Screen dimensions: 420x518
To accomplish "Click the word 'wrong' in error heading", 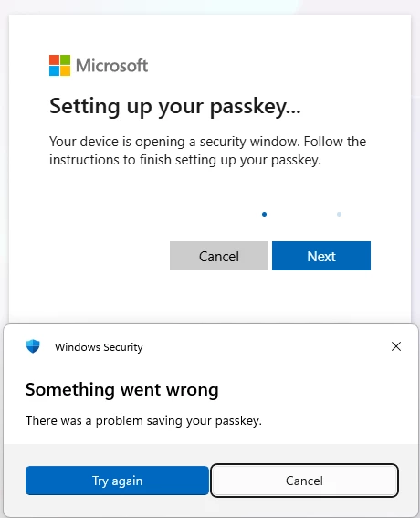I will pos(192,390).
